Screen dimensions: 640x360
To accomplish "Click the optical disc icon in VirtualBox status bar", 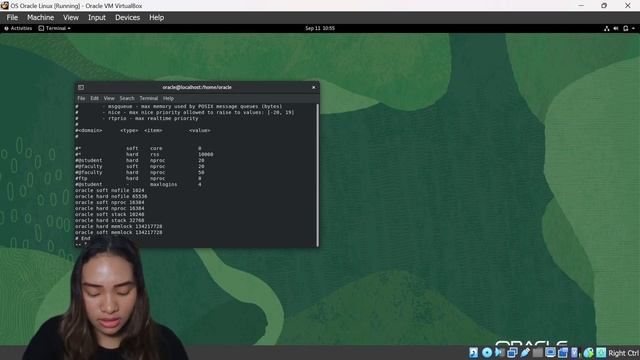I will coord(487,353).
